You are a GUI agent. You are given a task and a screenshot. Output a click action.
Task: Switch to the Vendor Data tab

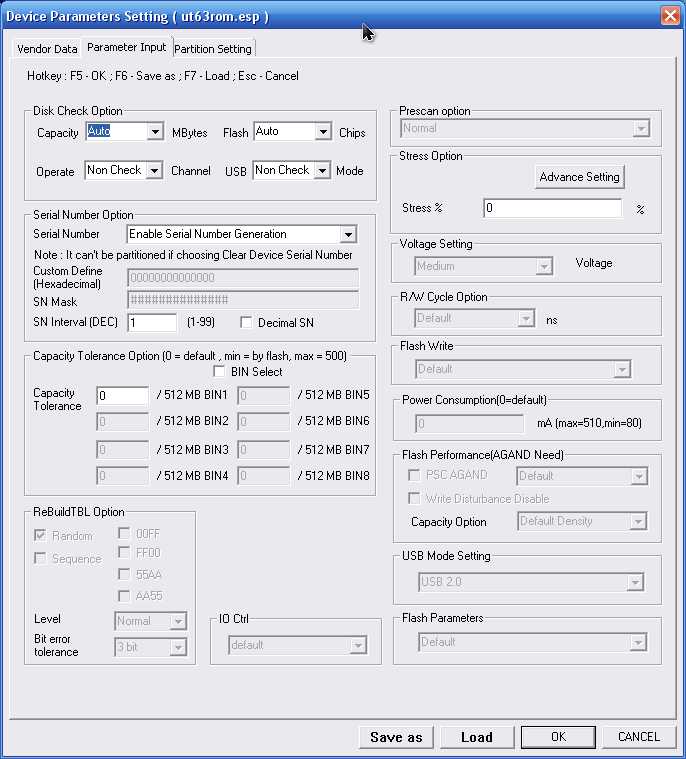point(47,49)
